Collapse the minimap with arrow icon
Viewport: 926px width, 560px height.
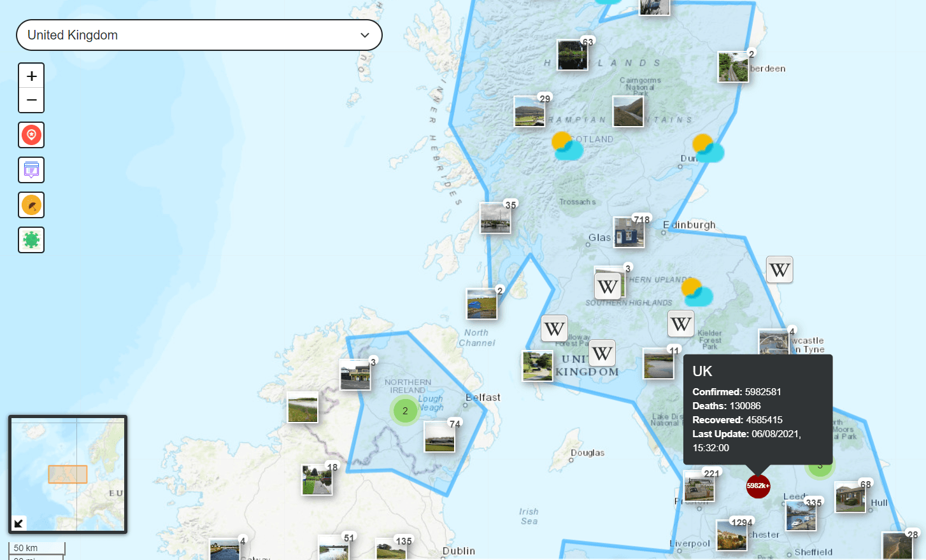click(19, 522)
